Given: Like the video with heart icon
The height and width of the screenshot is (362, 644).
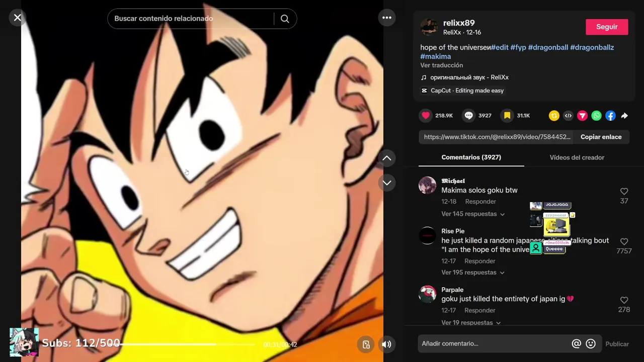Looking at the screenshot, I should [426, 116].
